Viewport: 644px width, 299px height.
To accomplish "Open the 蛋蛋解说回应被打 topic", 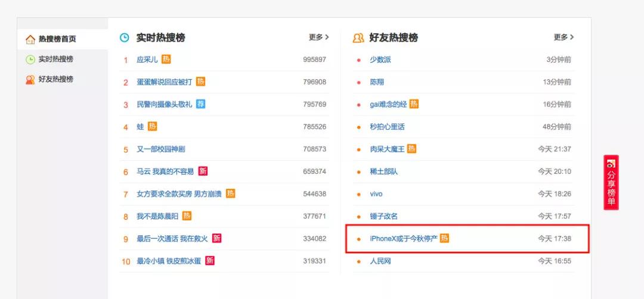I will pyautogui.click(x=165, y=82).
